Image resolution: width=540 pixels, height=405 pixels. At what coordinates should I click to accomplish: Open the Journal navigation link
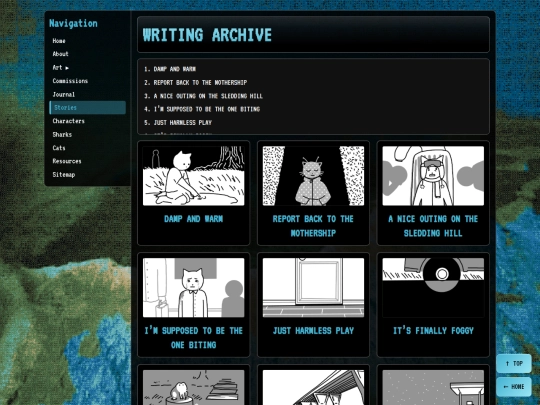(x=63, y=94)
